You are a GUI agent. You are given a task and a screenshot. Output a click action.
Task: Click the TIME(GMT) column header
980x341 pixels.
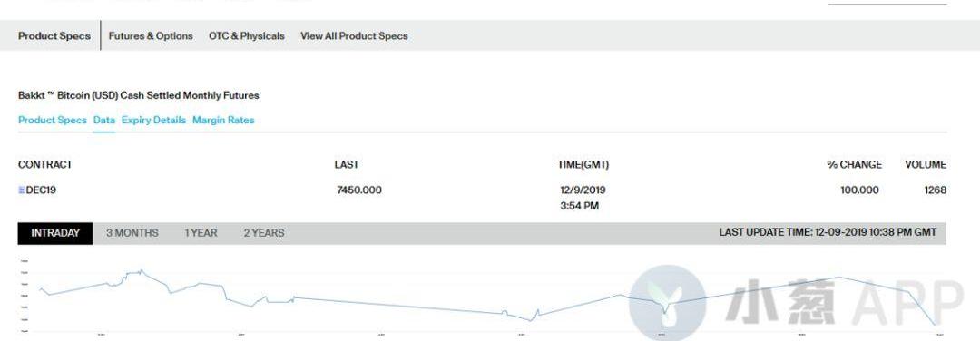click(583, 165)
